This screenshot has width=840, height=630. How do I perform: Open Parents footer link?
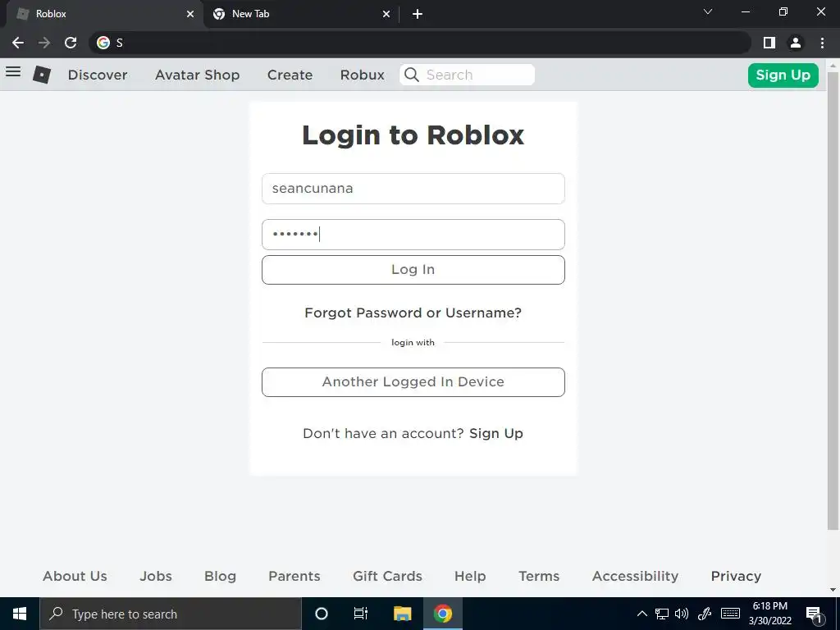[294, 576]
